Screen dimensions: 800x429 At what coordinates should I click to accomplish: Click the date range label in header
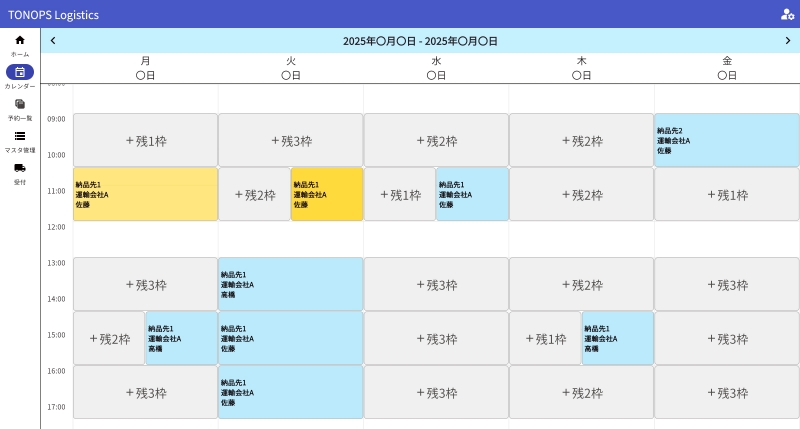point(420,41)
